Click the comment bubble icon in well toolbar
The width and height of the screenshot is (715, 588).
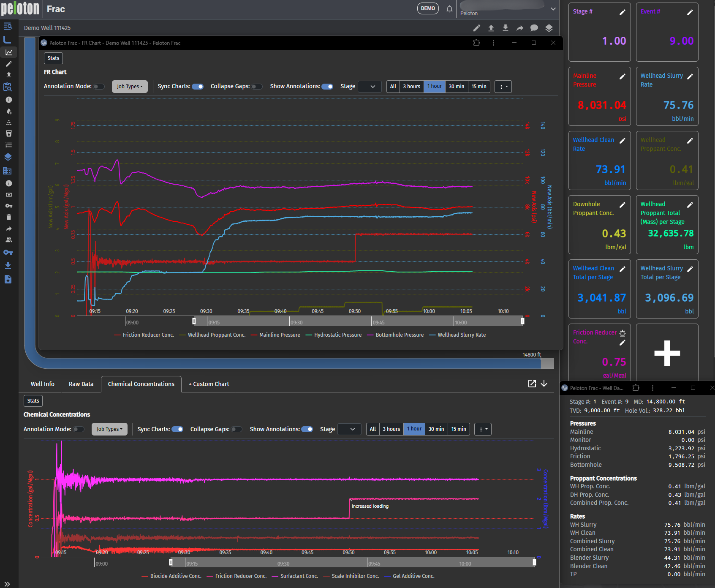pyautogui.click(x=534, y=28)
